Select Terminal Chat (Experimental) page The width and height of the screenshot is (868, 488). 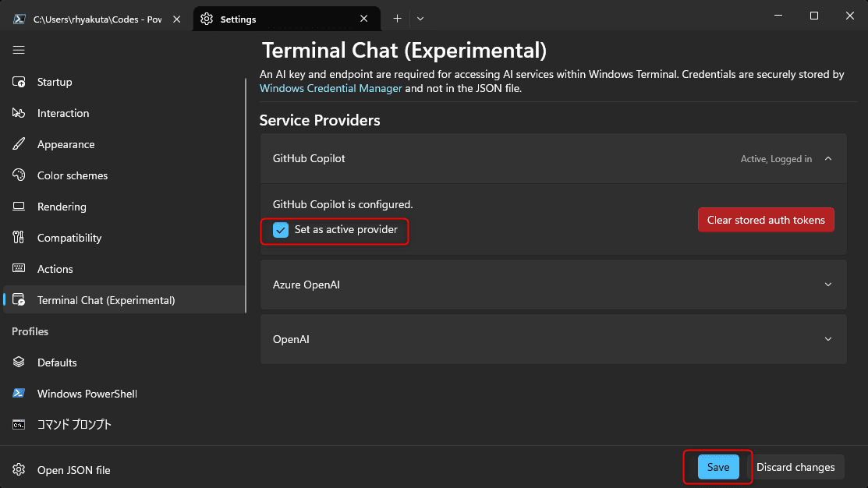coord(124,300)
